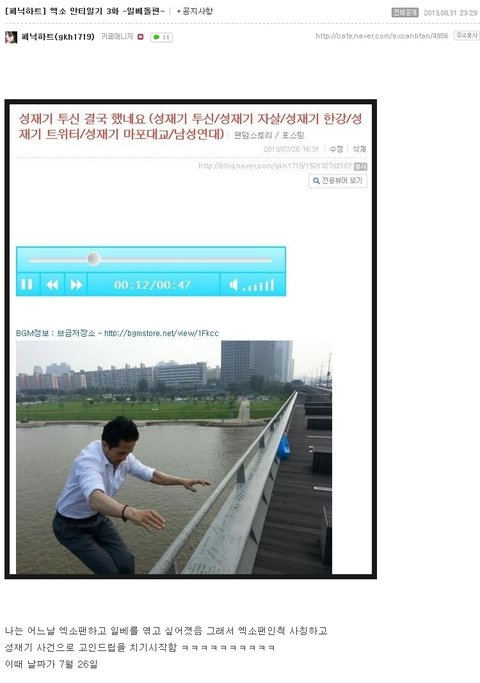Image resolution: width=480 pixels, height=683 pixels.
Task: Click the green comment count bubble
Action: tap(162, 37)
